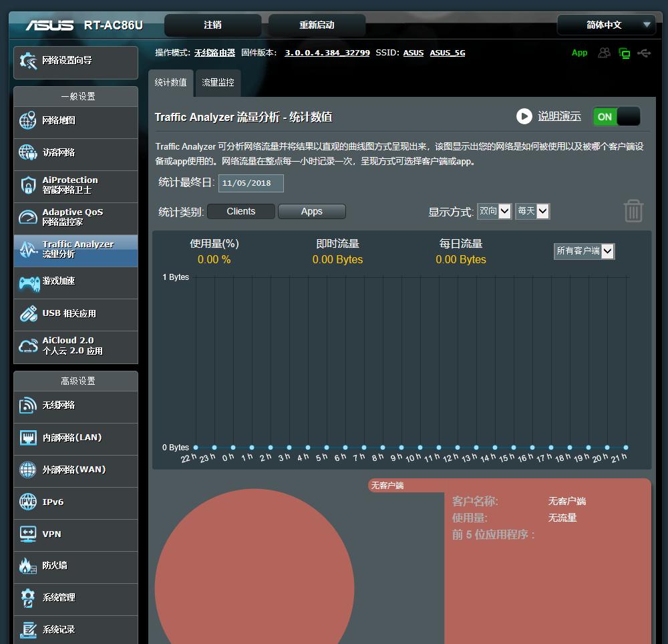Select the 统计数值 tab

pyautogui.click(x=170, y=83)
